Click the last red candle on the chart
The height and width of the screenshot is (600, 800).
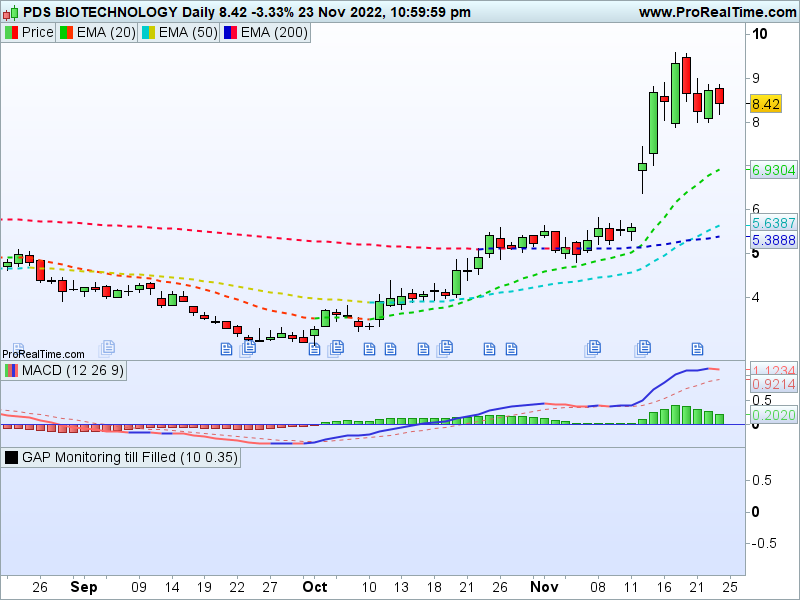pos(719,96)
